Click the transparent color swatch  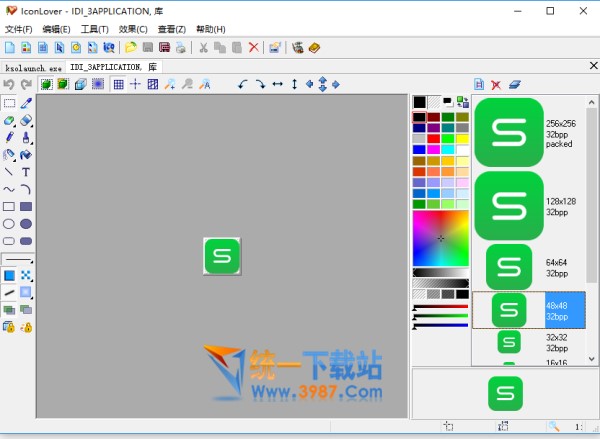point(434,102)
